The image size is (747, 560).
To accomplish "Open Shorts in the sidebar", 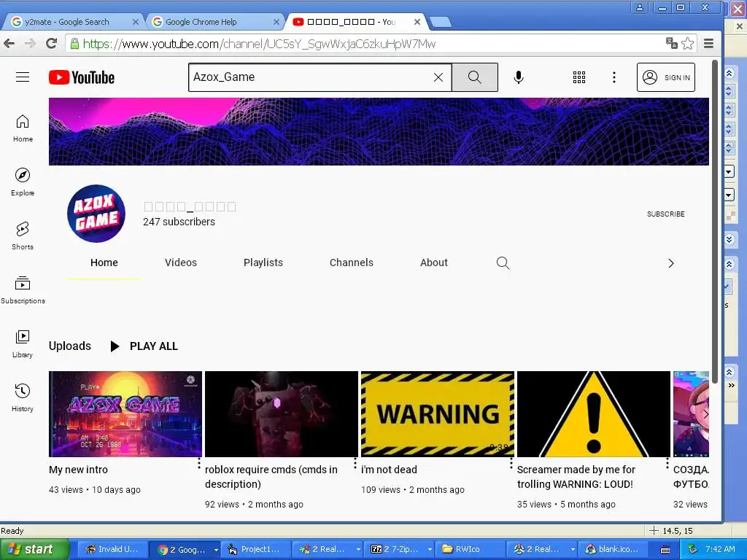I will [x=23, y=236].
